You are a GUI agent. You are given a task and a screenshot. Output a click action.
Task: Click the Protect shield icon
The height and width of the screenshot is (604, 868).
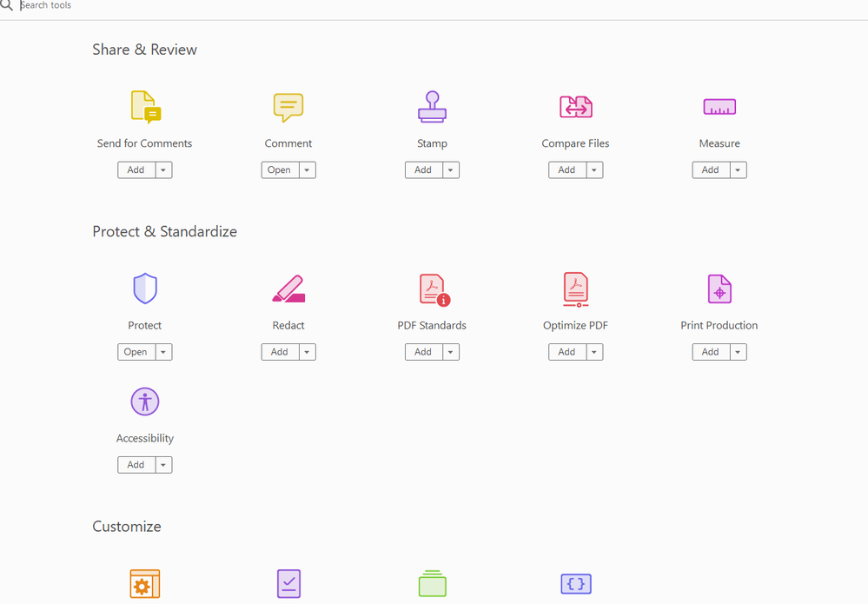pos(145,288)
